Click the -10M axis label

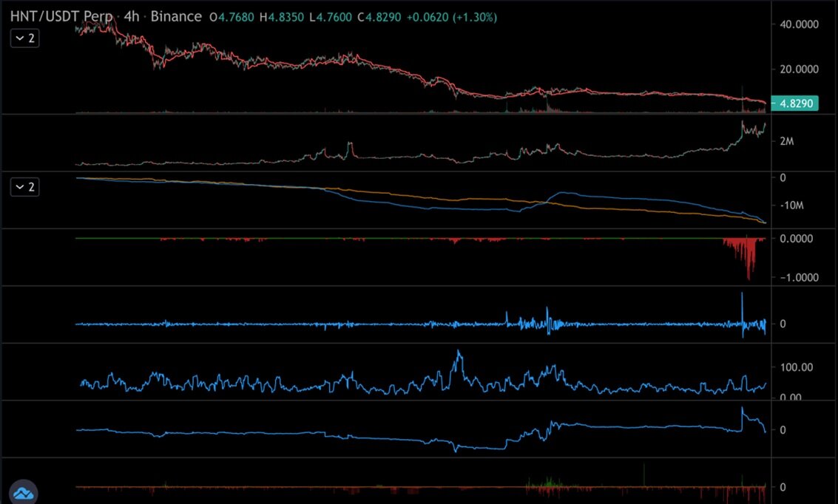click(x=793, y=205)
